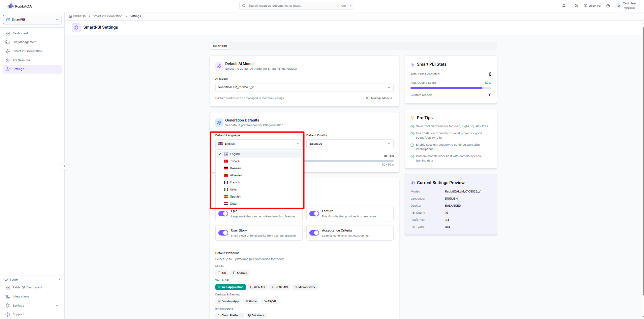Screen dimensions: 644x319
Task: Click the PBI count slider track
Action: [349, 161]
